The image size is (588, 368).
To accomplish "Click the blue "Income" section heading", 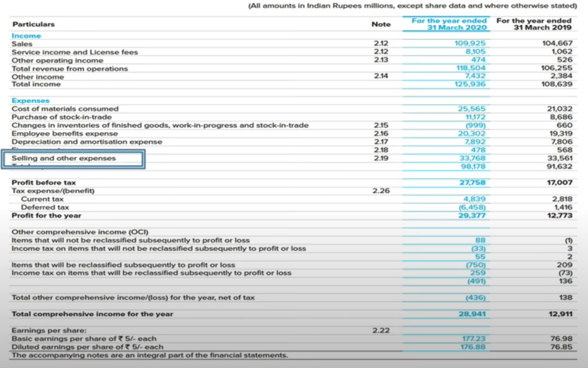I will (26, 36).
